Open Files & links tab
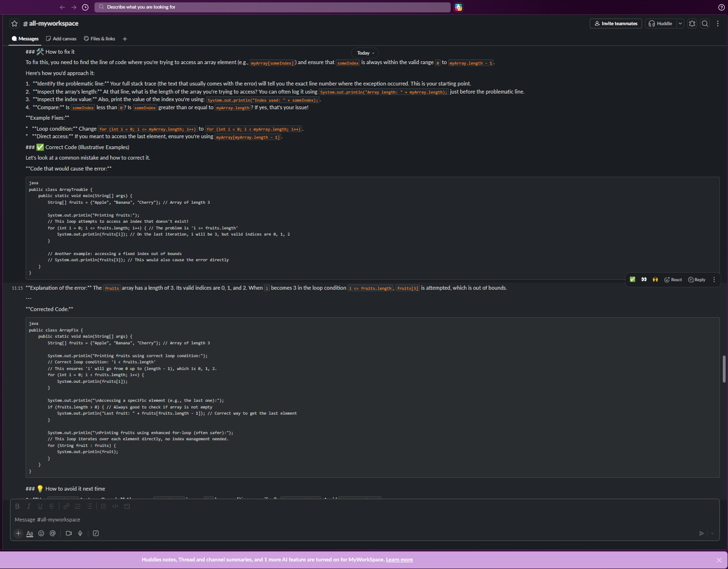This screenshot has height=569, width=728. tap(100, 38)
